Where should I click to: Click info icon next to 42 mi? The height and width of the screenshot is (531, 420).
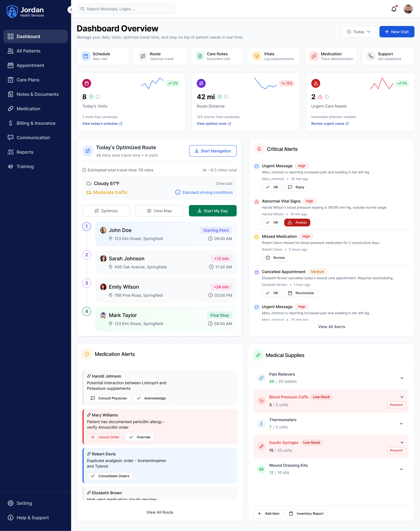(226, 97)
